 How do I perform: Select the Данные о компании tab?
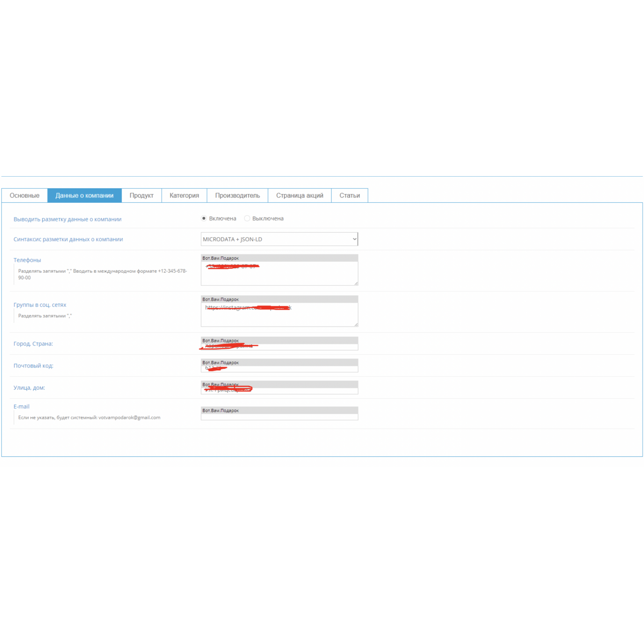coord(84,195)
